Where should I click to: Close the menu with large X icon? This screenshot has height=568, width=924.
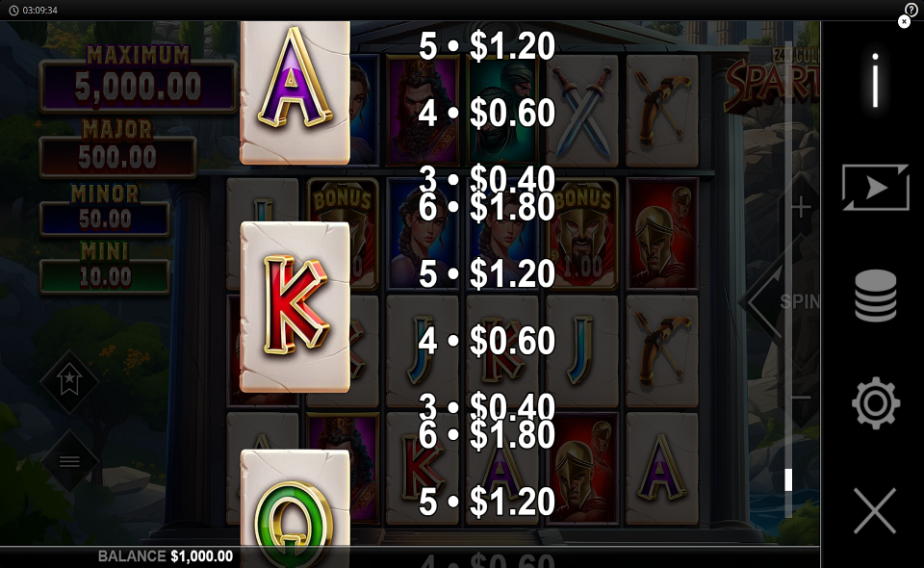click(x=875, y=510)
